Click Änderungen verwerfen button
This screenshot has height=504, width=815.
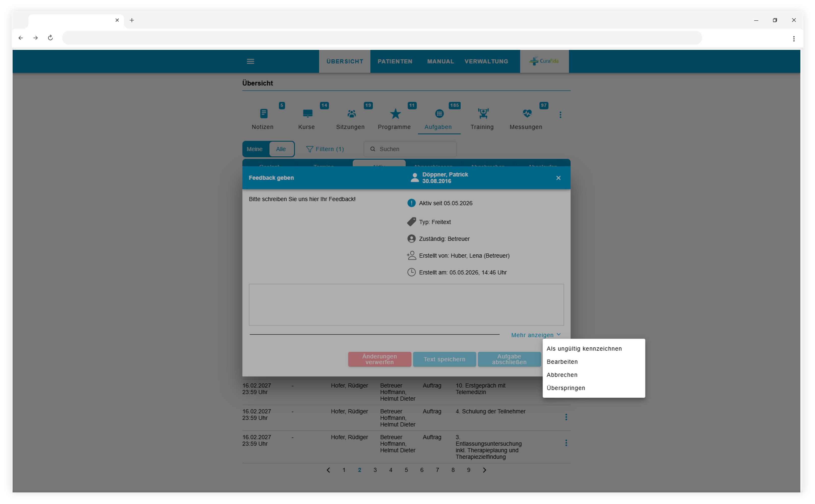click(380, 359)
